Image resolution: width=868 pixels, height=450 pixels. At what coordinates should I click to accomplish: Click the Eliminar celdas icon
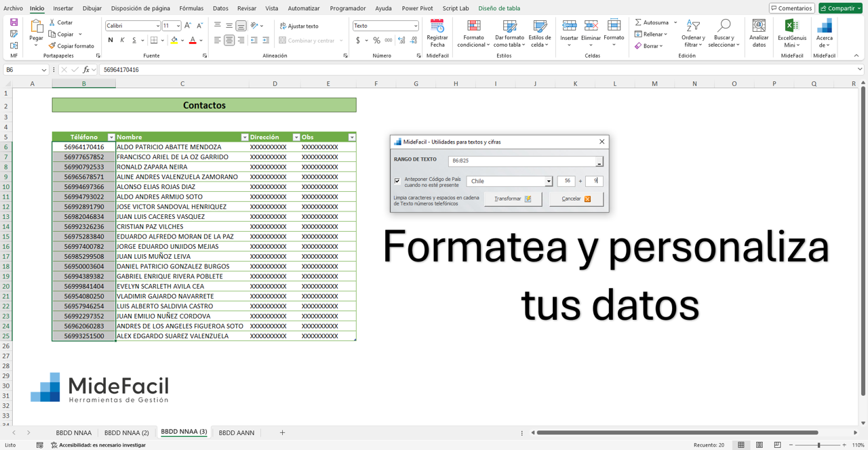pyautogui.click(x=591, y=26)
